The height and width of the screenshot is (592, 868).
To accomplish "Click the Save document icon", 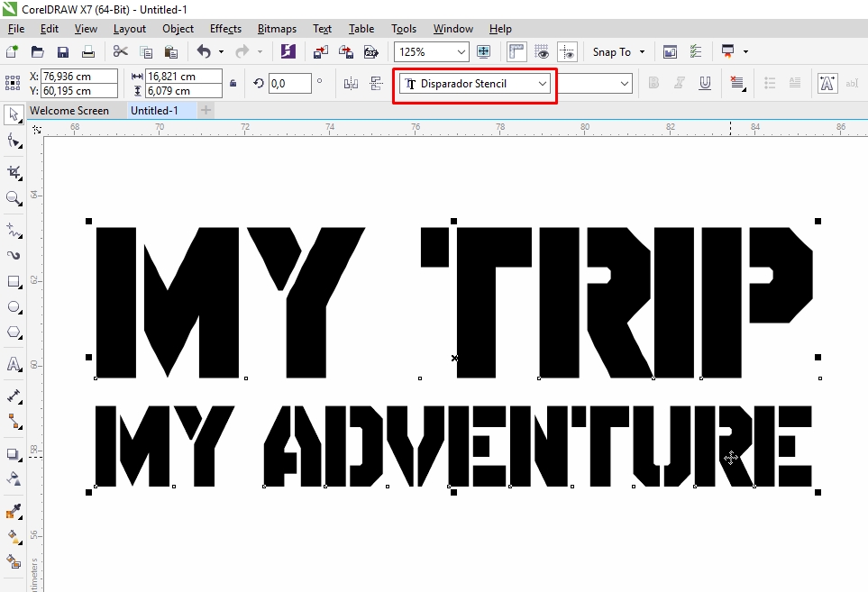I will [x=62, y=51].
